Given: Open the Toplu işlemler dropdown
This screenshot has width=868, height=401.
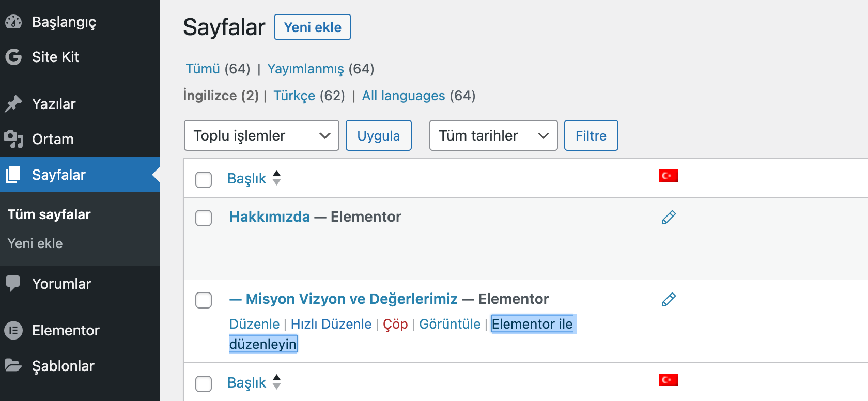Looking at the screenshot, I should (261, 135).
